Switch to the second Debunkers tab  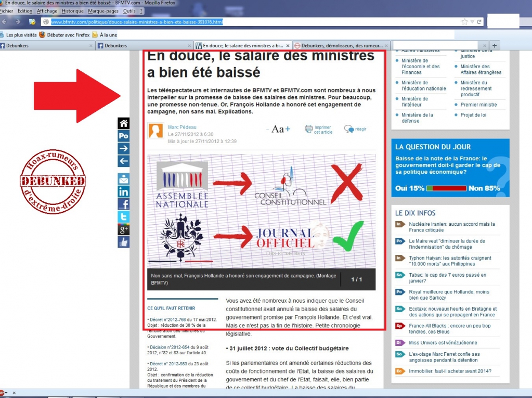(145, 45)
